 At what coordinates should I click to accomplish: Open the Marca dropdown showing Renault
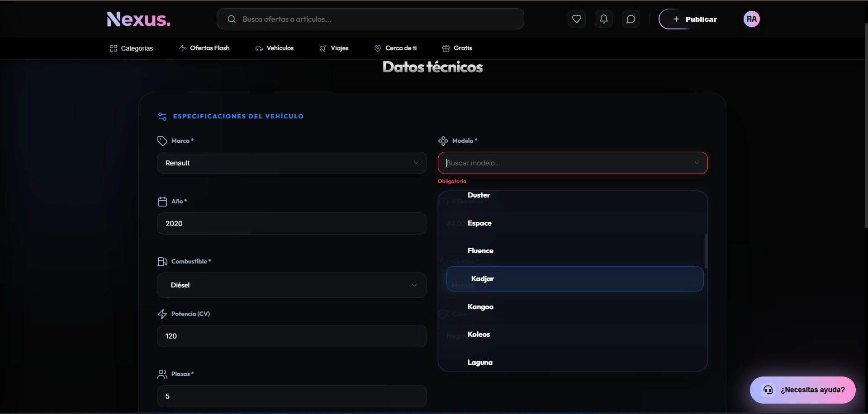coord(292,163)
